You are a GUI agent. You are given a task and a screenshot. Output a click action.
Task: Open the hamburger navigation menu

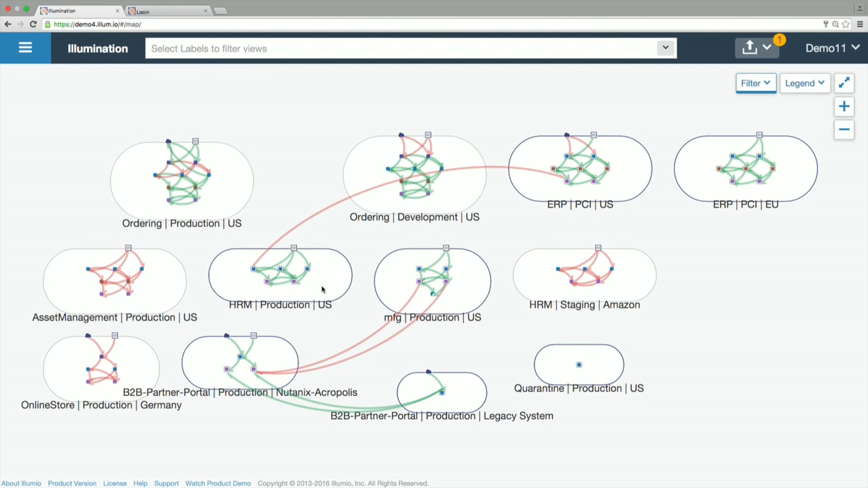(x=25, y=48)
